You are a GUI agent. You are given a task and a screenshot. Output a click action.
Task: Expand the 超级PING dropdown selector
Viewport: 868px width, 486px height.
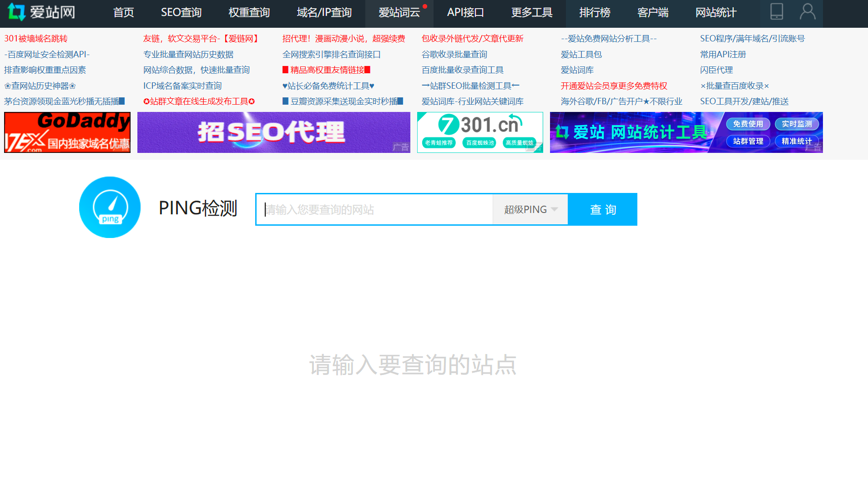(x=530, y=209)
